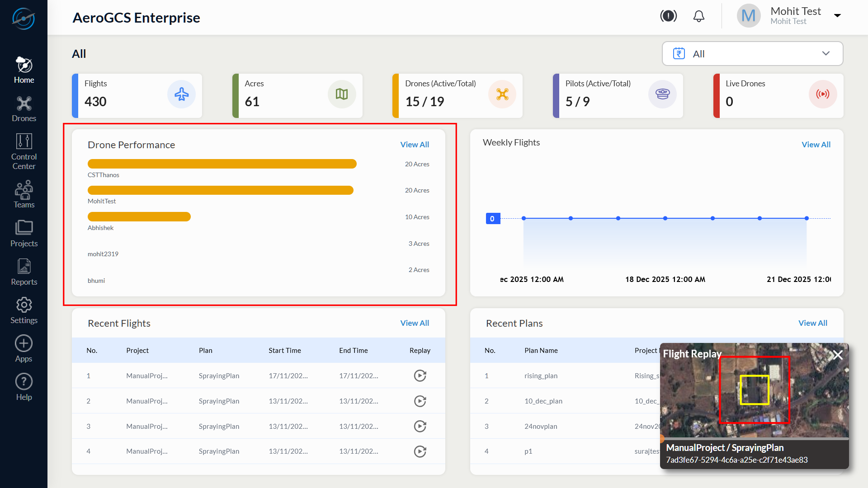Click the alert exclamation icon in header
Screen dimensions: 868x488
click(x=668, y=16)
